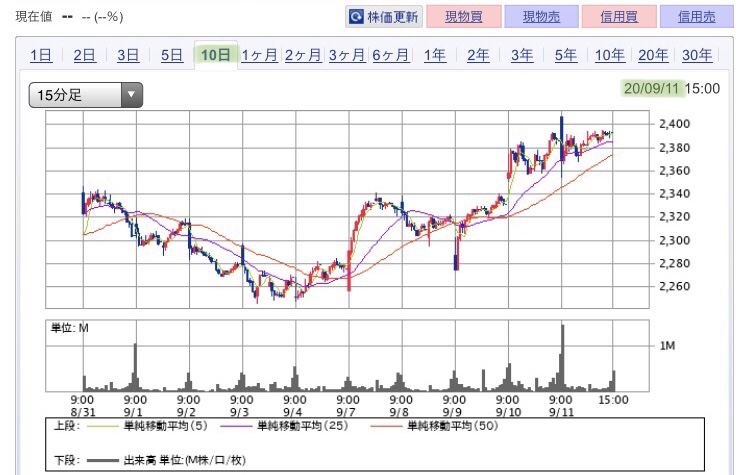
Task: Click the 9/7 date axis label
Action: click(346, 412)
